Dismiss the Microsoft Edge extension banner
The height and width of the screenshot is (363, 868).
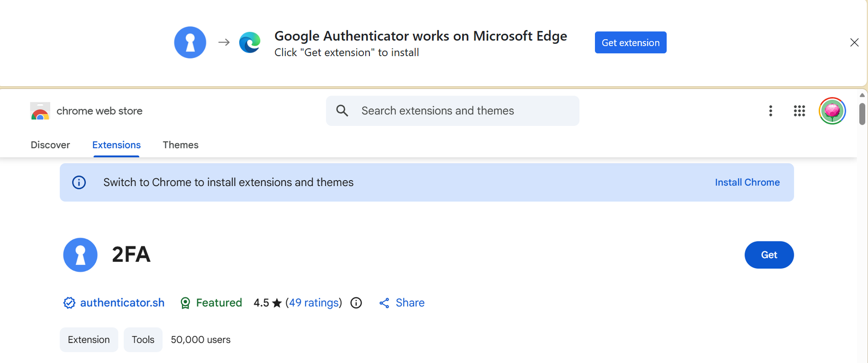click(854, 42)
